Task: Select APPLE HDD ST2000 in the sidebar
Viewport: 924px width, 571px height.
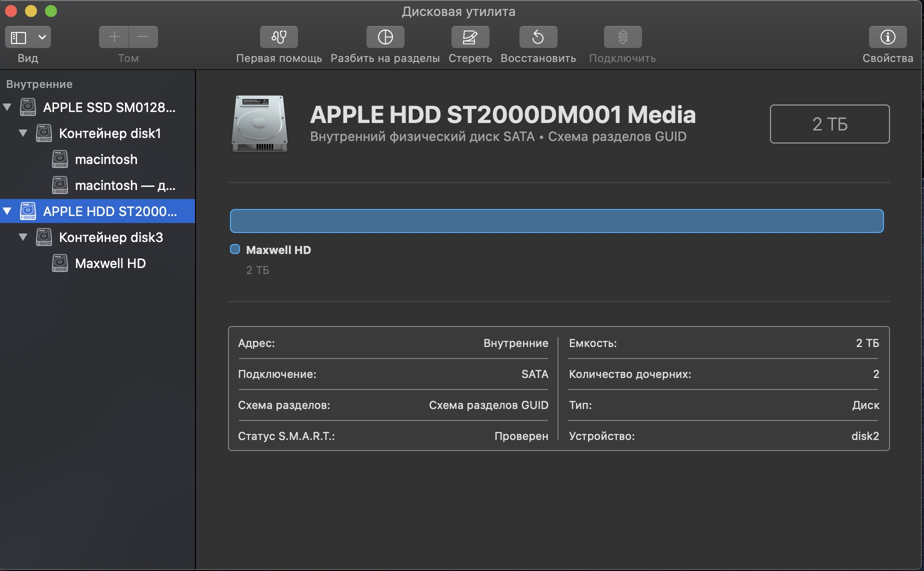Action: coord(97,211)
